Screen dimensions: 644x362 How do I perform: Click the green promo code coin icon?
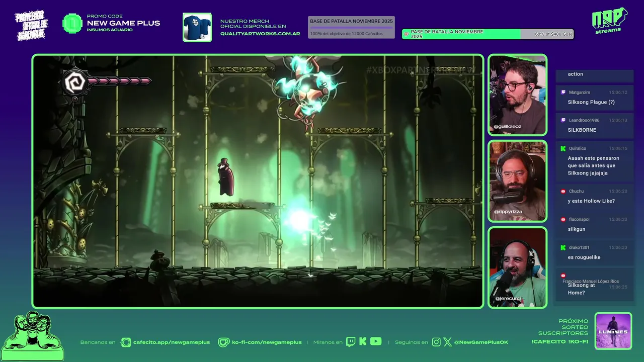click(72, 24)
